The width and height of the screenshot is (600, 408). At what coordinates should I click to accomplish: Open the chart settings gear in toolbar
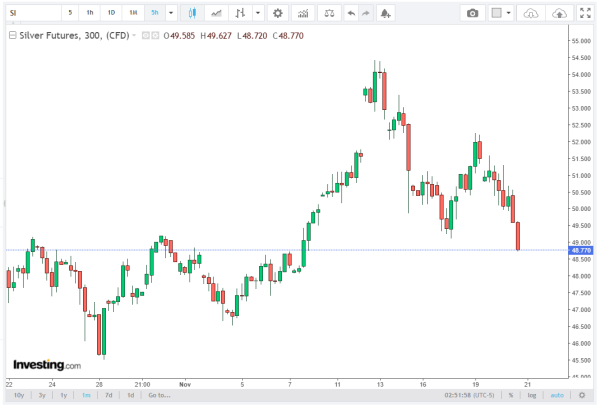point(277,13)
